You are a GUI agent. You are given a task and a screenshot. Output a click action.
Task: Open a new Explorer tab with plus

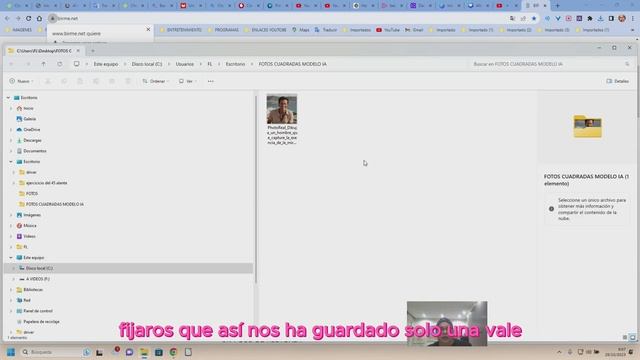pos(93,51)
